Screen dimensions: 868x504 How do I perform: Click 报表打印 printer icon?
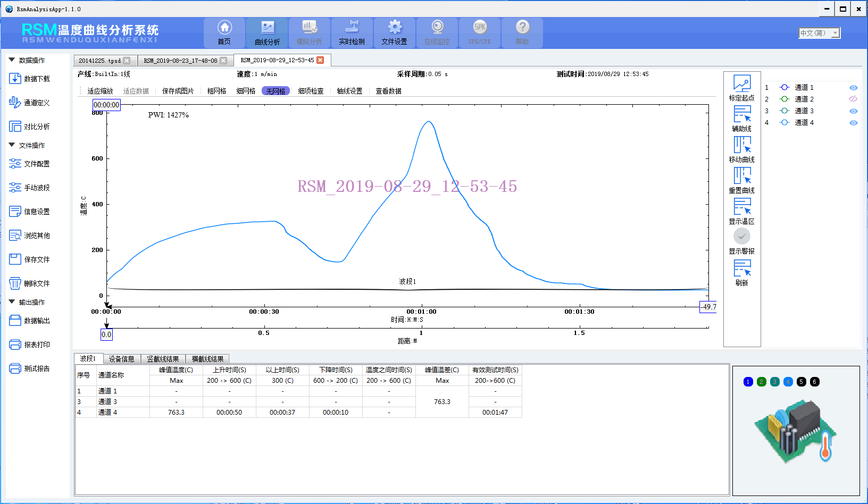(15, 345)
